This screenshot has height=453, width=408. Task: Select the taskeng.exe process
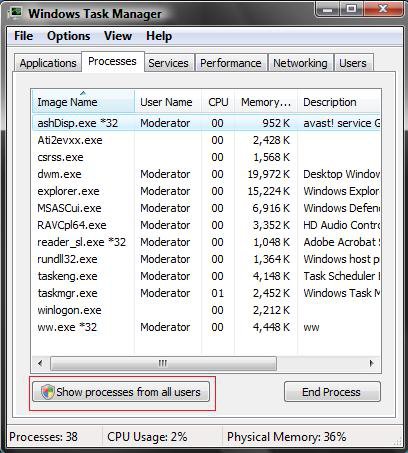[x=206, y=276]
